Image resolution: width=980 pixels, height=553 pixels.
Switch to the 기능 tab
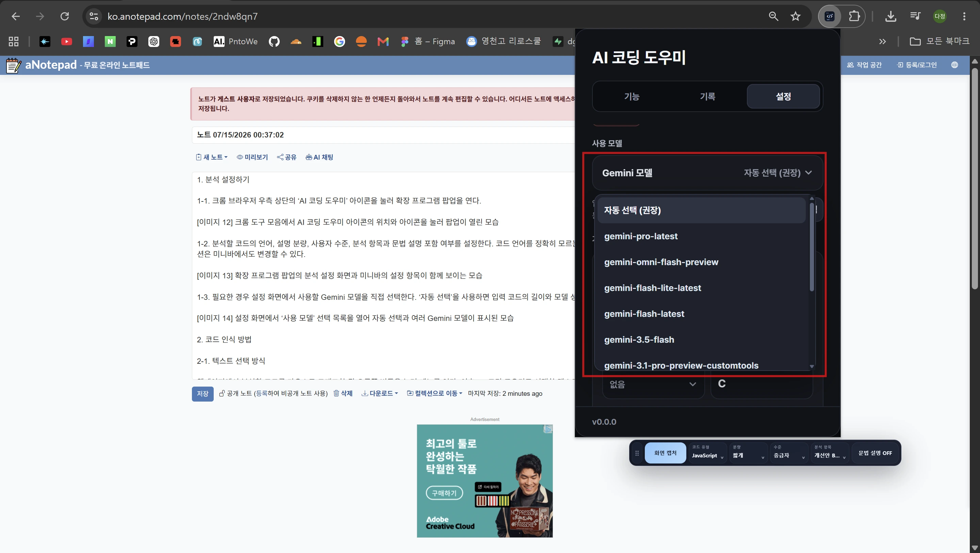pyautogui.click(x=632, y=96)
